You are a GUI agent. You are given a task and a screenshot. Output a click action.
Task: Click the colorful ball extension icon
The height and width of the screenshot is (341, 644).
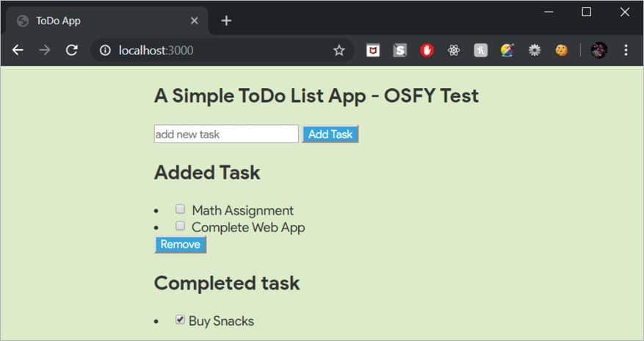coord(507,50)
